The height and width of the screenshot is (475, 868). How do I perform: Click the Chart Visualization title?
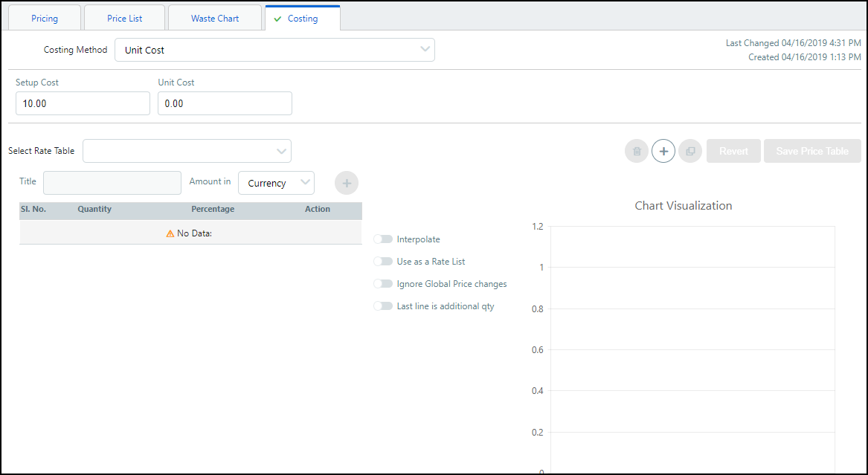click(x=683, y=206)
